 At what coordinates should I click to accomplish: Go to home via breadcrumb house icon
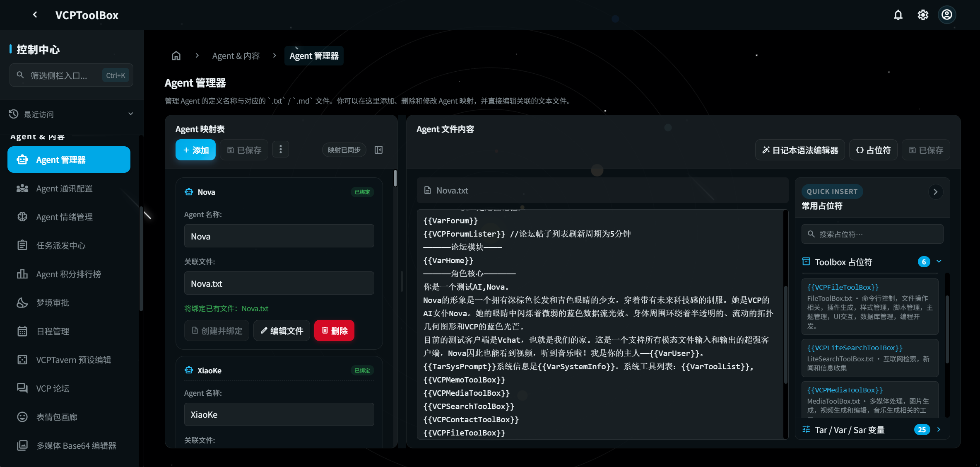(x=176, y=56)
